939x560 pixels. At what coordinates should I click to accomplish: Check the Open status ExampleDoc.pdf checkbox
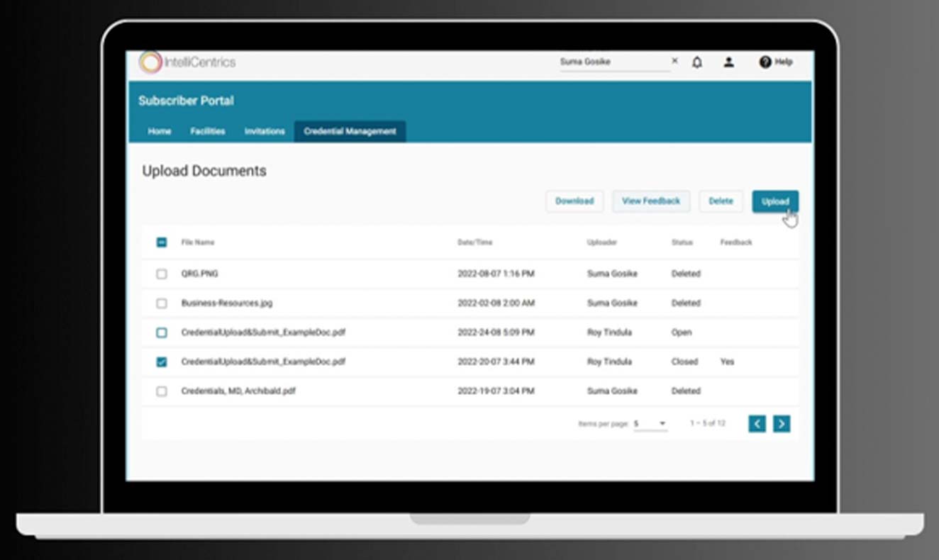(162, 332)
